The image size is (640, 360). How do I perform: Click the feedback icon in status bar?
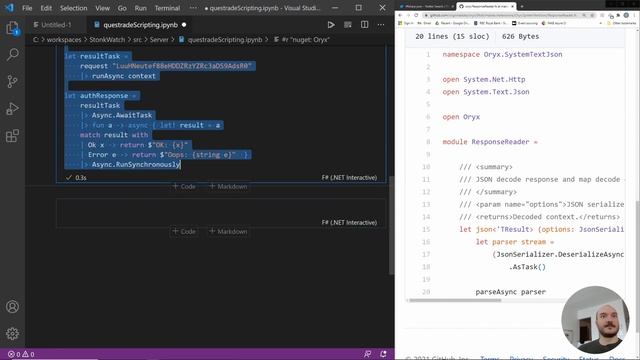[x=367, y=354]
